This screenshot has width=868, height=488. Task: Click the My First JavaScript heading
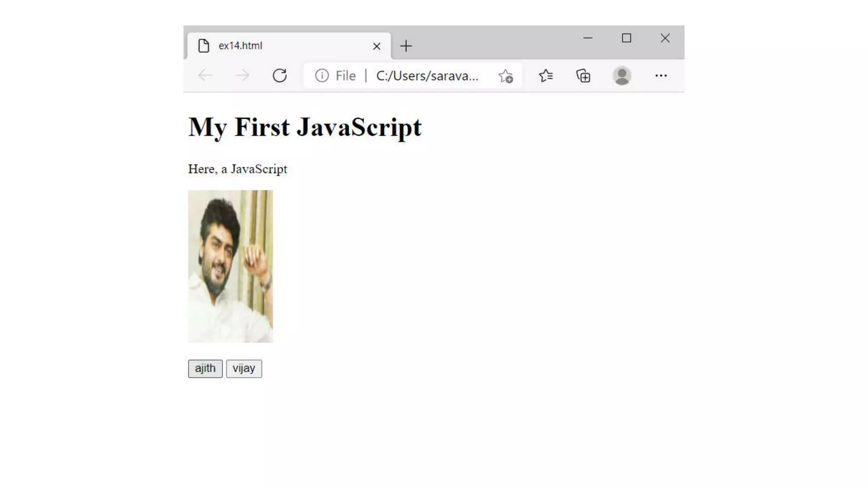tap(305, 127)
